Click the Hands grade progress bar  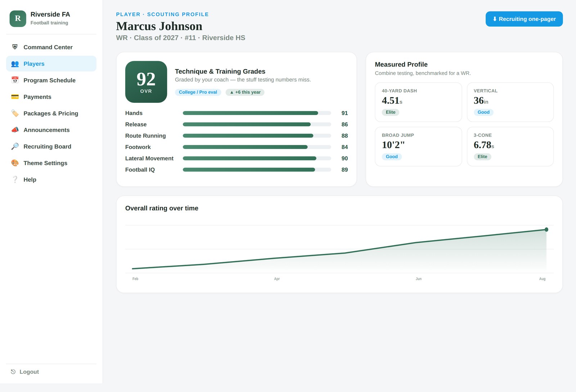[257, 113]
